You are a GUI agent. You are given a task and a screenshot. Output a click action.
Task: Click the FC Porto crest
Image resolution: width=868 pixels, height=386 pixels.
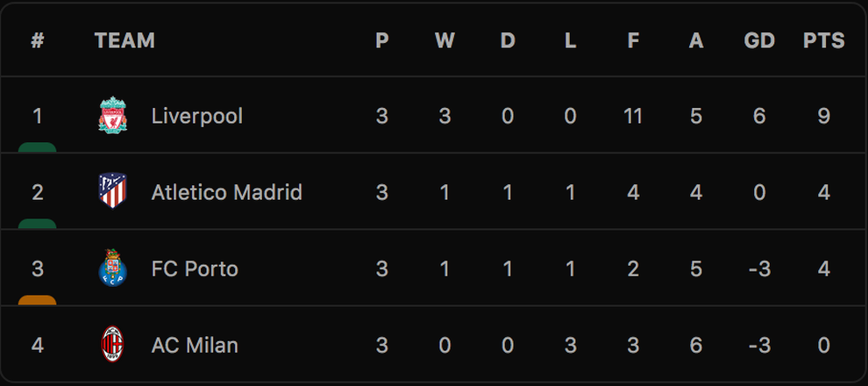click(113, 268)
